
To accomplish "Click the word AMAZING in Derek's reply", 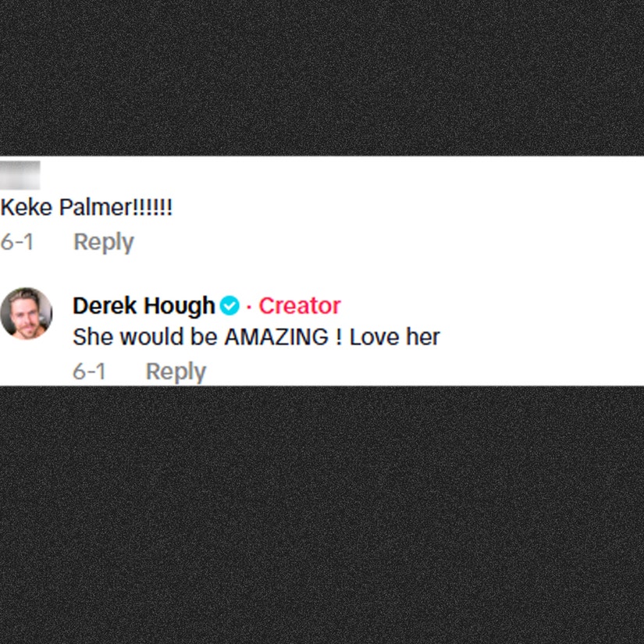I will [276, 337].
